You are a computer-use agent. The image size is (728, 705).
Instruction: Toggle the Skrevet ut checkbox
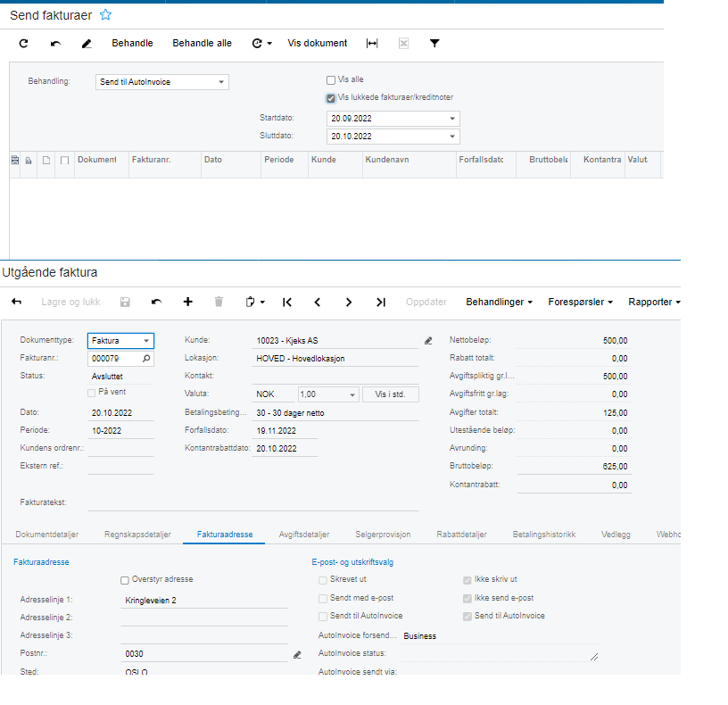tap(323, 581)
